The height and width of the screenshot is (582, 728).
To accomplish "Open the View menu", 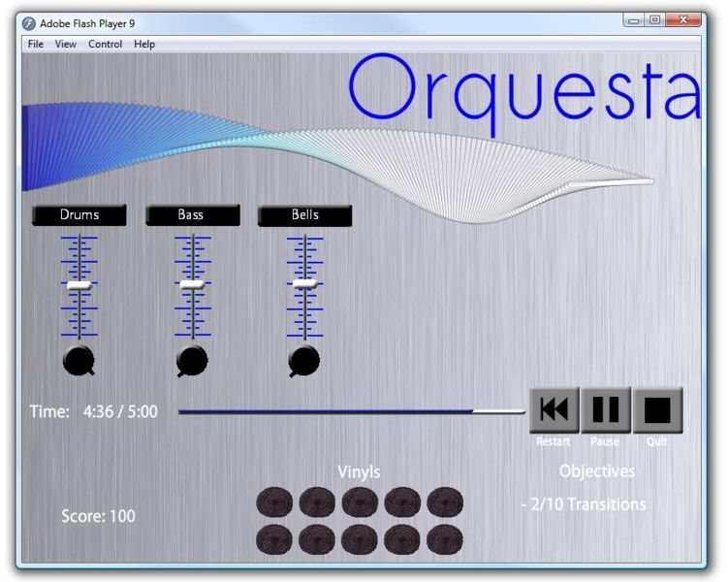I will click(x=66, y=44).
